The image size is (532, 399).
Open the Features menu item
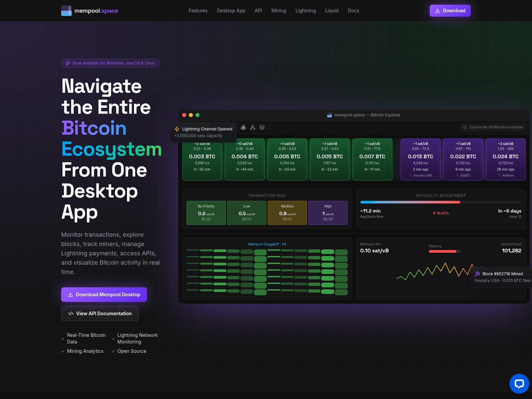[x=198, y=11]
